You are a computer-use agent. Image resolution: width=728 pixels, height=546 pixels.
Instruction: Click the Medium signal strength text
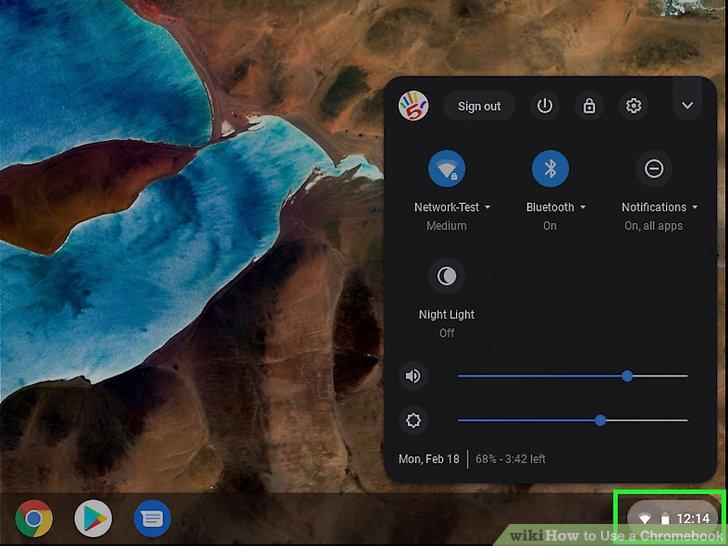coord(446,226)
